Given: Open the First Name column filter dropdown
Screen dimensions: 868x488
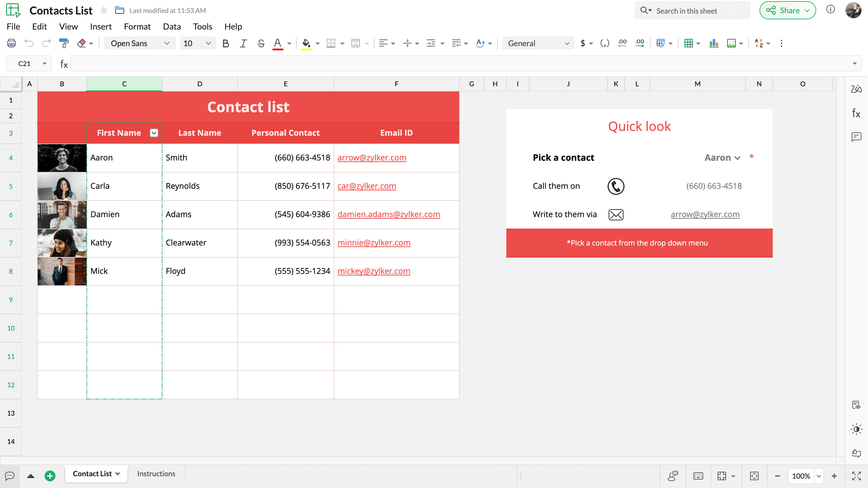Looking at the screenshot, I should (x=154, y=133).
